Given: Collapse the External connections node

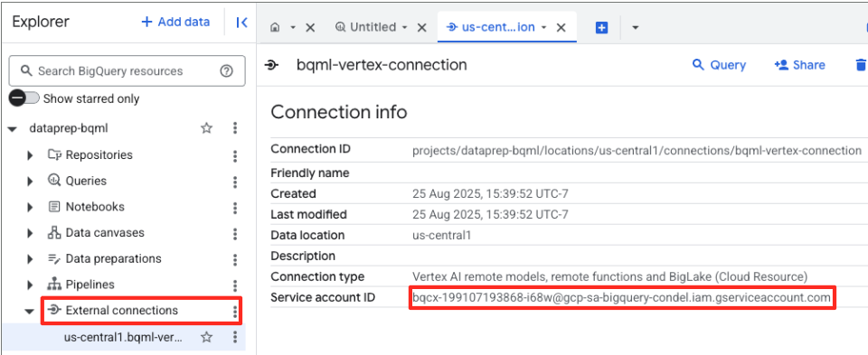Looking at the screenshot, I should [x=30, y=311].
